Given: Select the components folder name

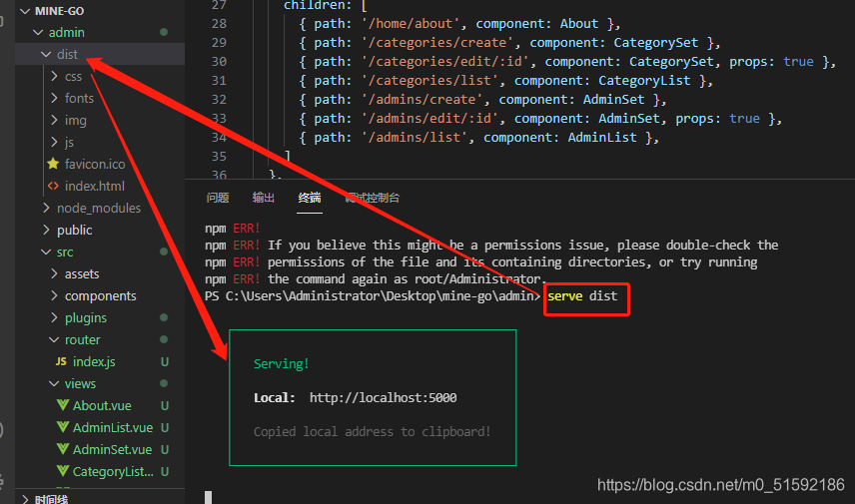Looking at the screenshot, I should click(x=100, y=295).
